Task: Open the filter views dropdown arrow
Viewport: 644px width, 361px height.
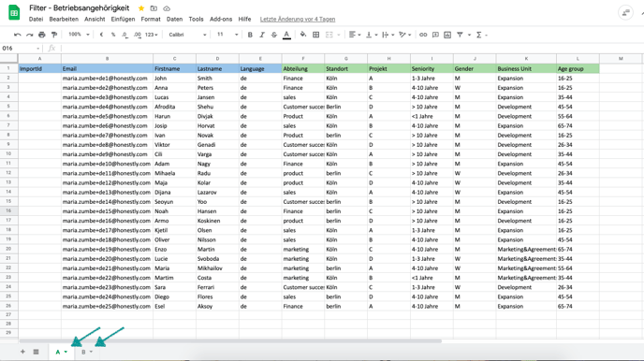Action: pyautogui.click(x=469, y=35)
